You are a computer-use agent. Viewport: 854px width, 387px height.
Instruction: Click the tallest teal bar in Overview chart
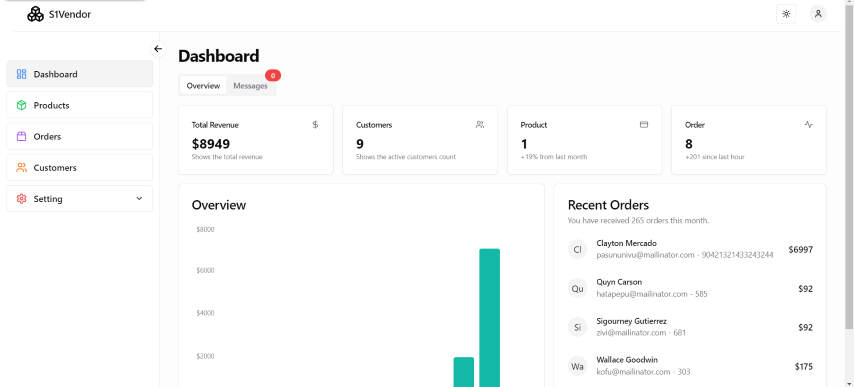coord(490,318)
